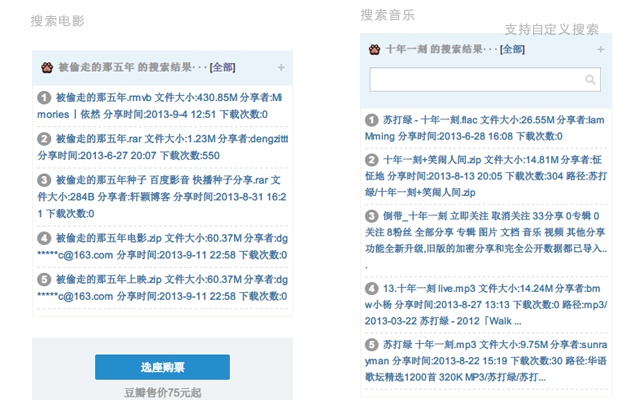Open [全部] link in music search header

[511, 48]
